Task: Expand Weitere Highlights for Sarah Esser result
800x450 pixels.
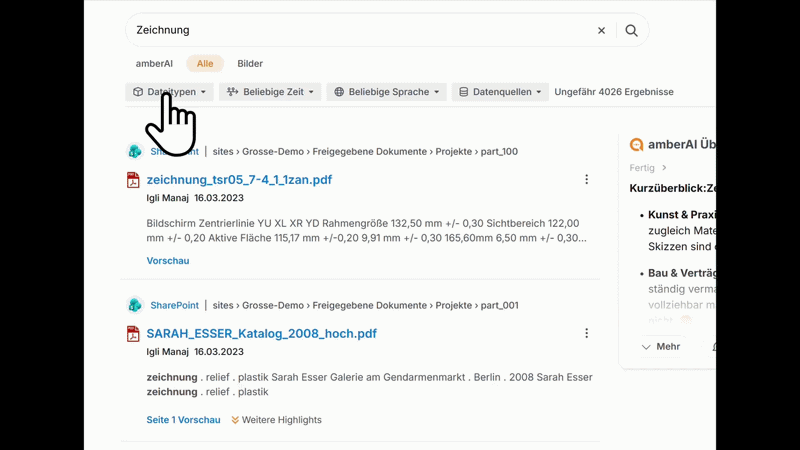Action: coord(276,420)
